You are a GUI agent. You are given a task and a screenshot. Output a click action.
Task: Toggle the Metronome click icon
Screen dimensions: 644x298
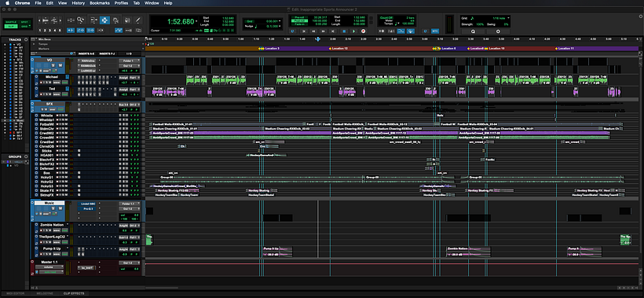click(x=391, y=31)
